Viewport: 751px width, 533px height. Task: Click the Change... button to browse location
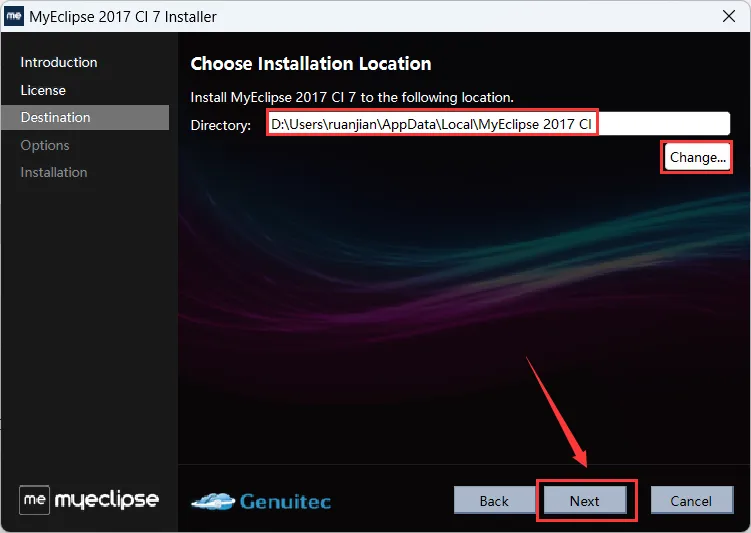pyautogui.click(x=697, y=157)
